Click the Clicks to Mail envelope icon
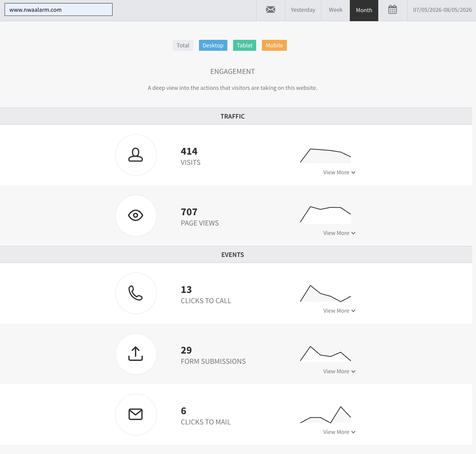Image resolution: width=476 pixels, height=454 pixels. click(x=136, y=415)
